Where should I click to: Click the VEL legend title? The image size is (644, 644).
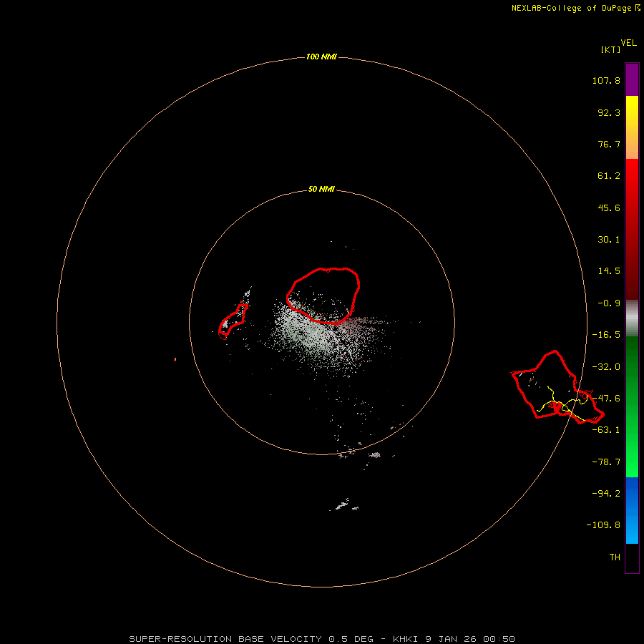[628, 42]
